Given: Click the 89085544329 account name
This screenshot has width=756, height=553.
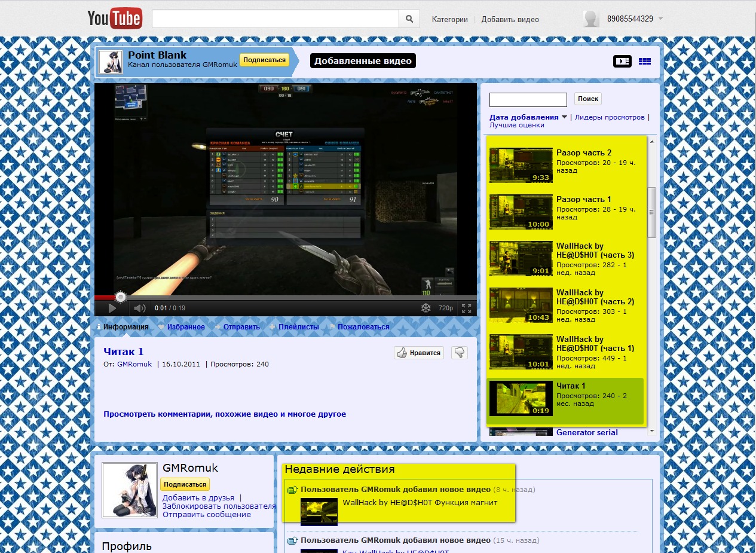Looking at the screenshot, I should coord(630,19).
